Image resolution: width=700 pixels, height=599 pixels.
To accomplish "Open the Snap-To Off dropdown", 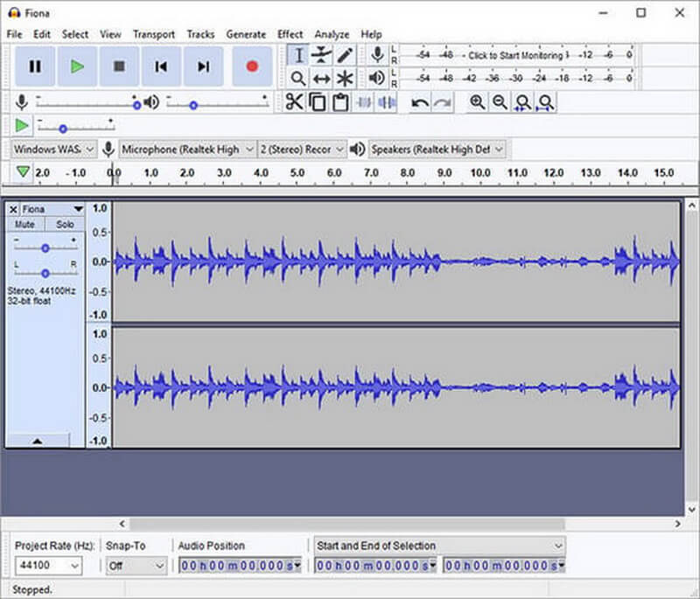I will pos(136,566).
